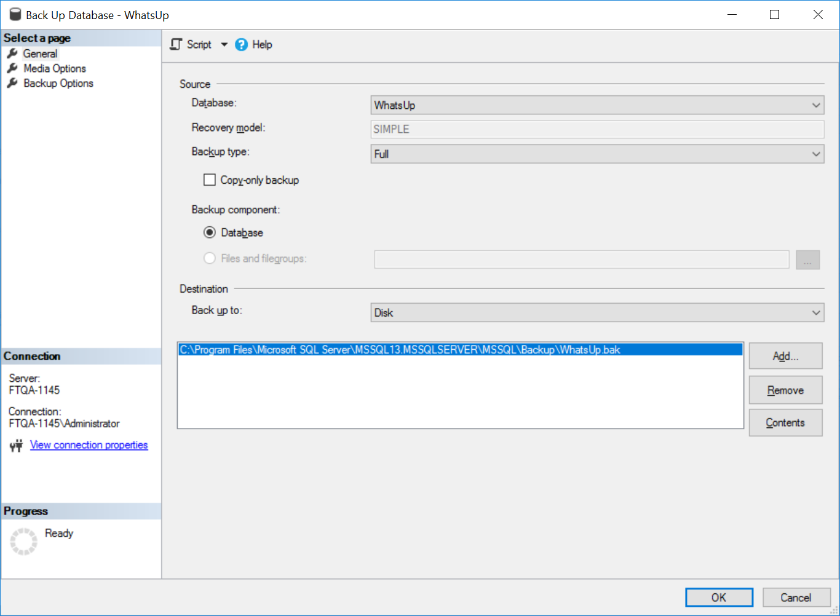Click the Media Options page icon

[12, 68]
